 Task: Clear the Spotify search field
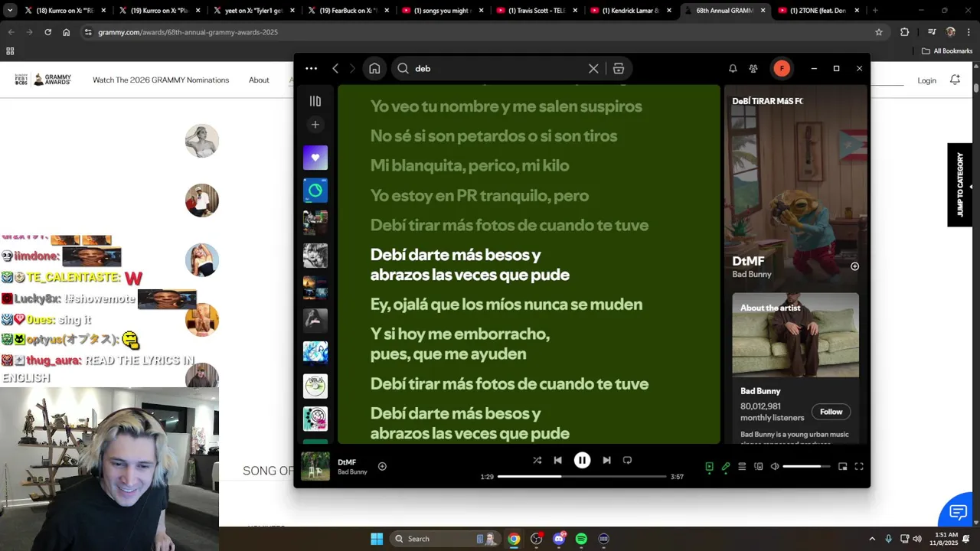pyautogui.click(x=593, y=68)
